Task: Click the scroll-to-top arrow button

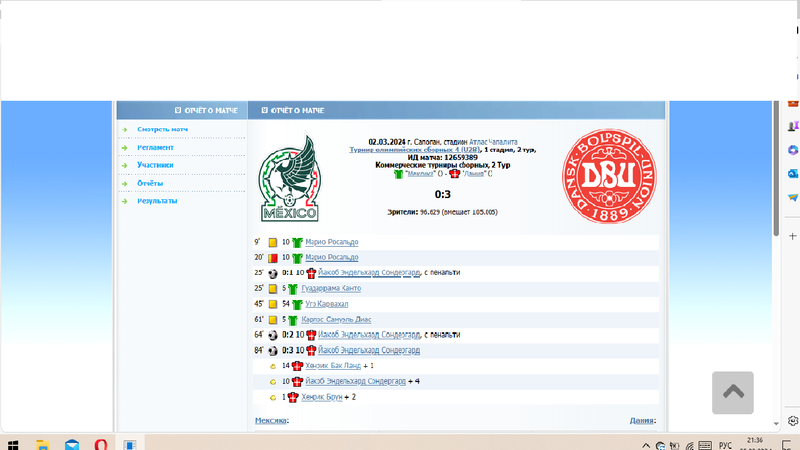Action: [x=733, y=392]
